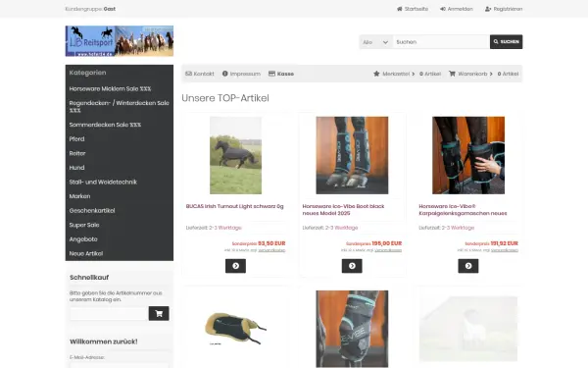
Task: Click the Kasse credit card icon
Action: click(271, 74)
